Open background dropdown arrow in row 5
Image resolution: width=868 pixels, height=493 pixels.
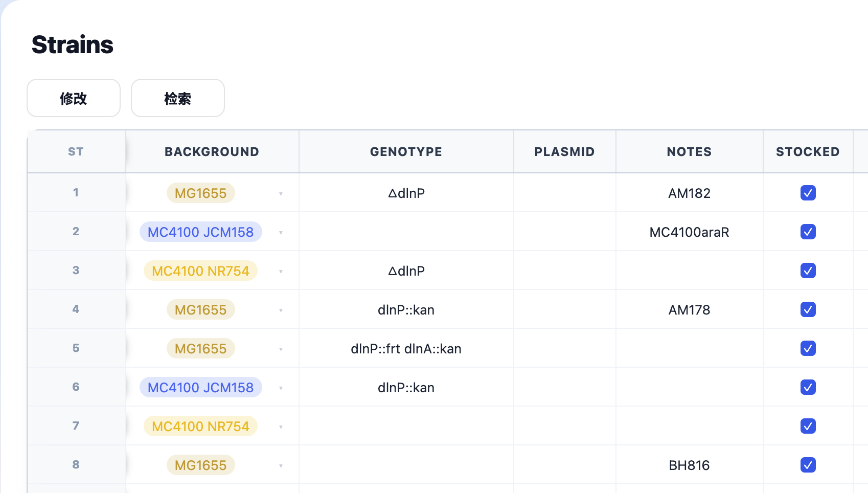pos(281,349)
